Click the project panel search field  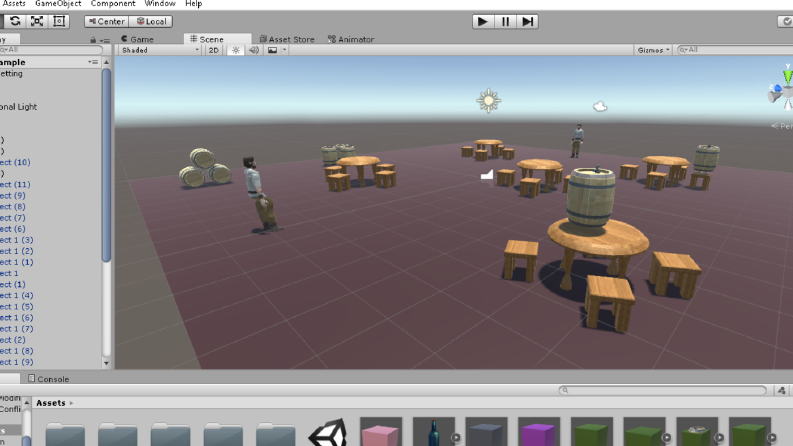663,390
